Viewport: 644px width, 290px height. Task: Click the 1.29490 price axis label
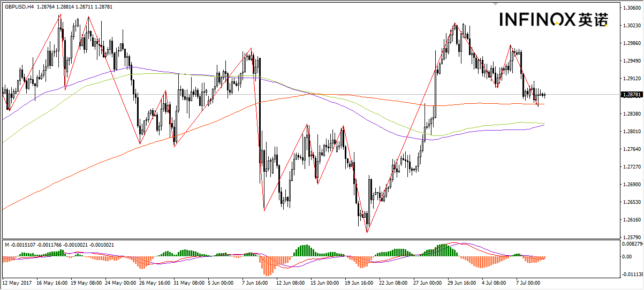coord(632,60)
